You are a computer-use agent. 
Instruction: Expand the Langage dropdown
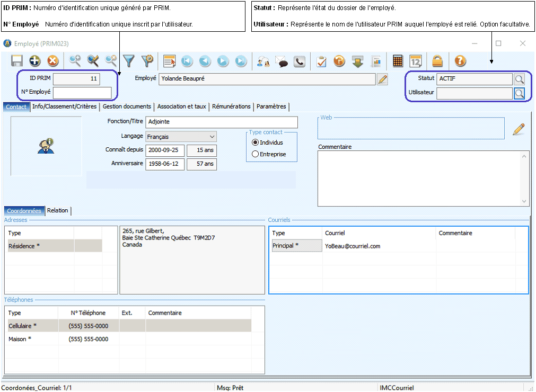point(212,137)
